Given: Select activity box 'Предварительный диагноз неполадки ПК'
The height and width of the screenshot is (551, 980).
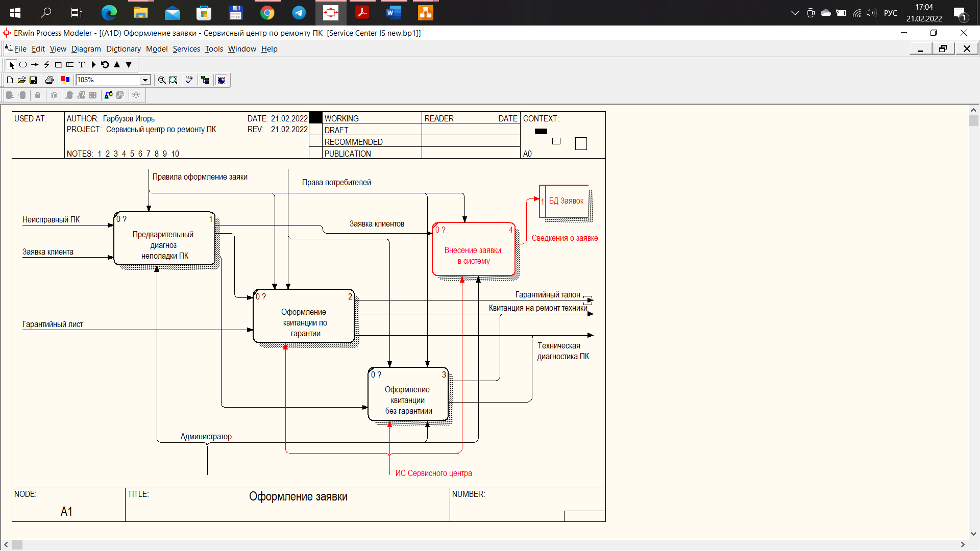Looking at the screenshot, I should click(164, 238).
